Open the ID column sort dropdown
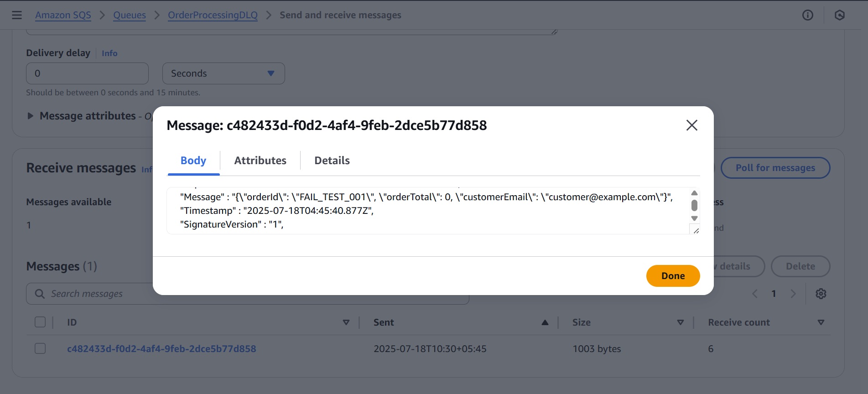 pyautogui.click(x=346, y=322)
